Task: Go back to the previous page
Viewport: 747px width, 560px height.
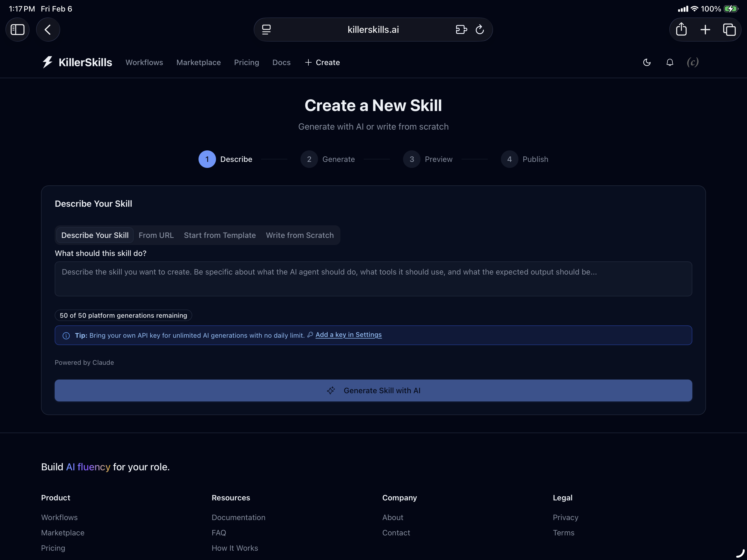Action: pos(48,30)
